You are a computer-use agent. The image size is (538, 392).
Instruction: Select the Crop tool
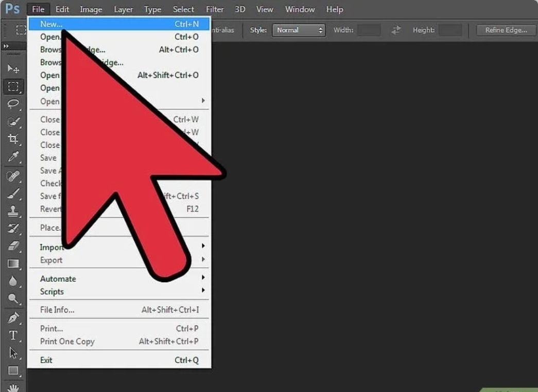pyautogui.click(x=13, y=139)
